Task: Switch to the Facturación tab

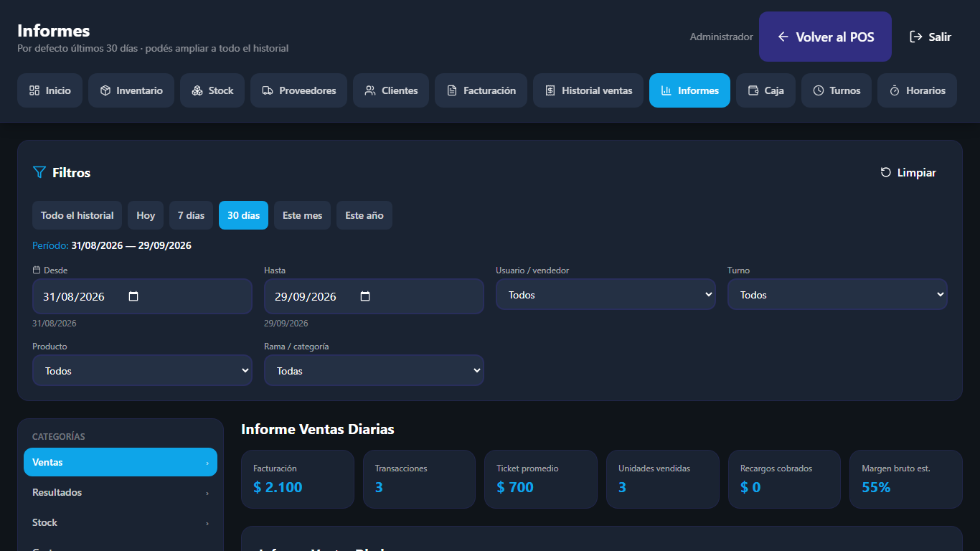Action: 481,90
